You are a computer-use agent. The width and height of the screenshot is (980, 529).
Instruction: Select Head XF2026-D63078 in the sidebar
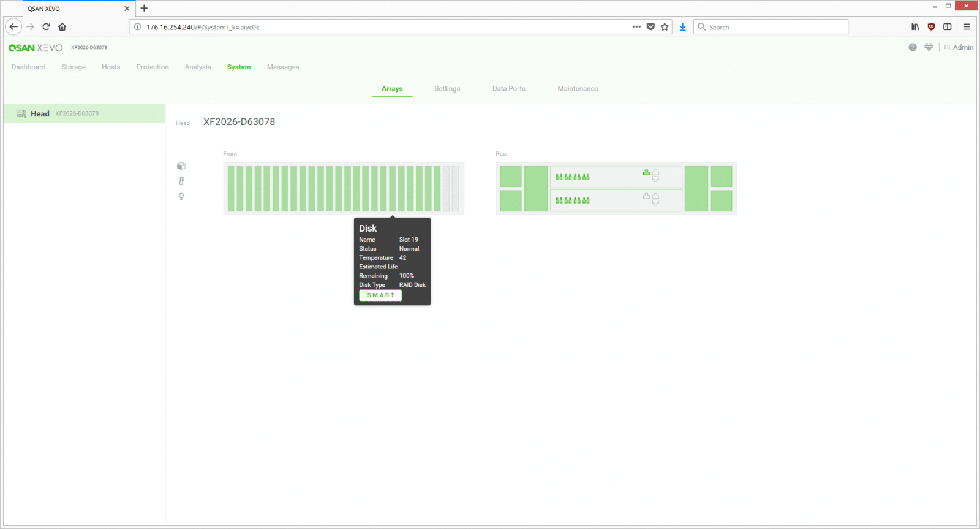pos(85,113)
